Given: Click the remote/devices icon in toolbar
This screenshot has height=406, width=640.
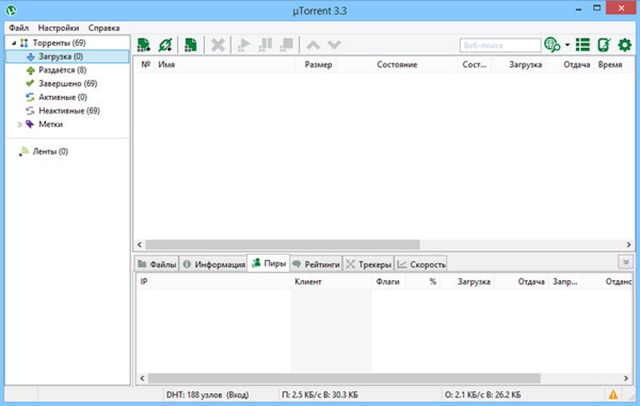Looking at the screenshot, I should 604,45.
